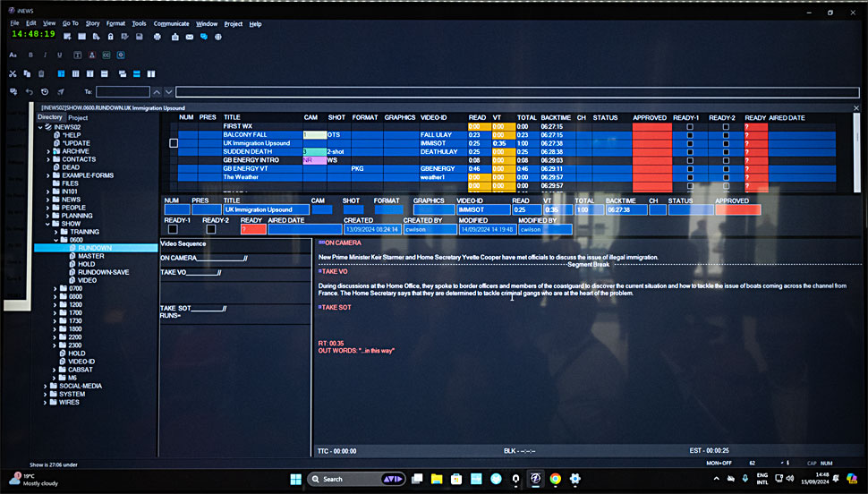
Task: Tick READY-1 checkbox for BALCONY FALL row
Action: [689, 135]
